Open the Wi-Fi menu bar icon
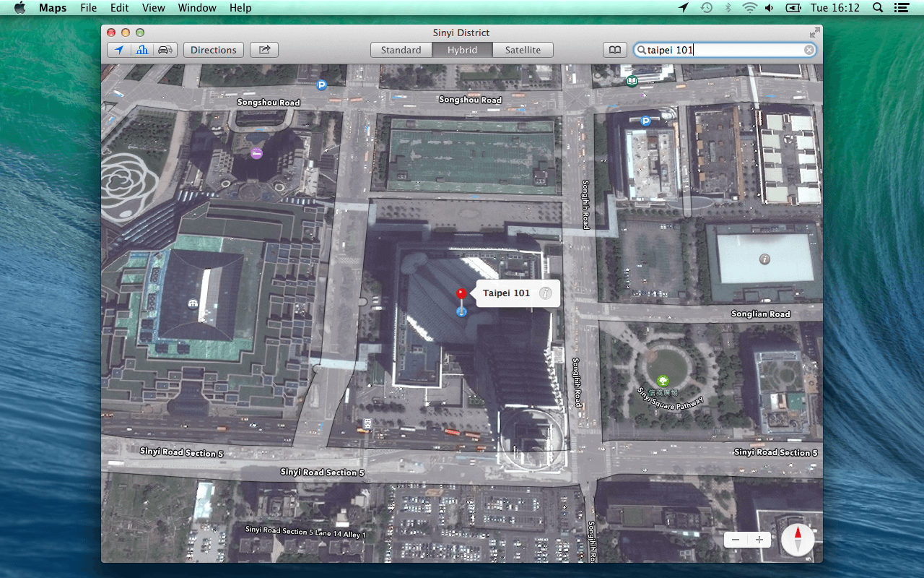This screenshot has width=924, height=578. click(750, 8)
